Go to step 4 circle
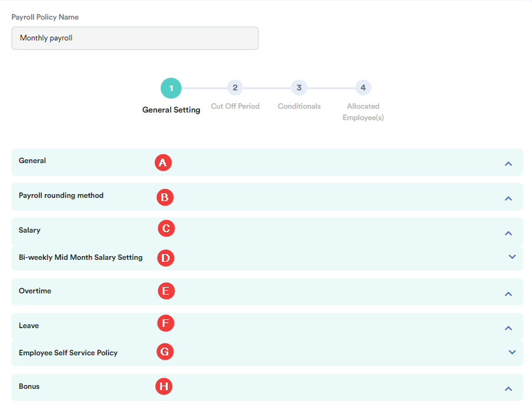 (363, 88)
